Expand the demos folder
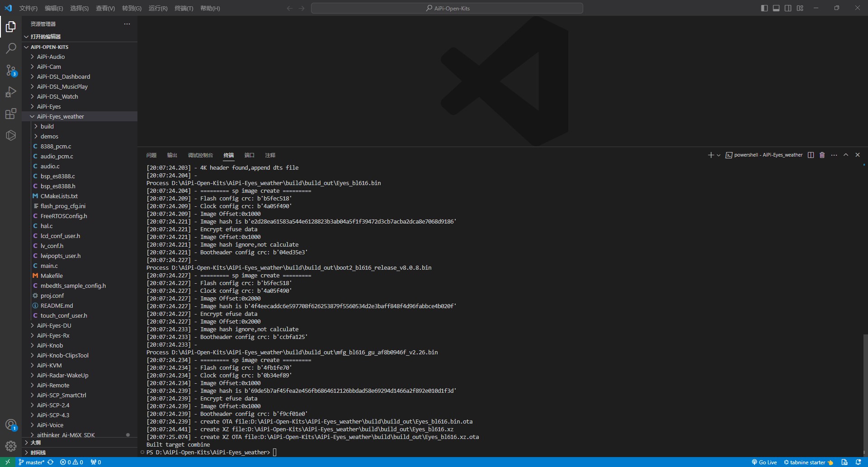This screenshot has height=467, width=868. point(80,136)
